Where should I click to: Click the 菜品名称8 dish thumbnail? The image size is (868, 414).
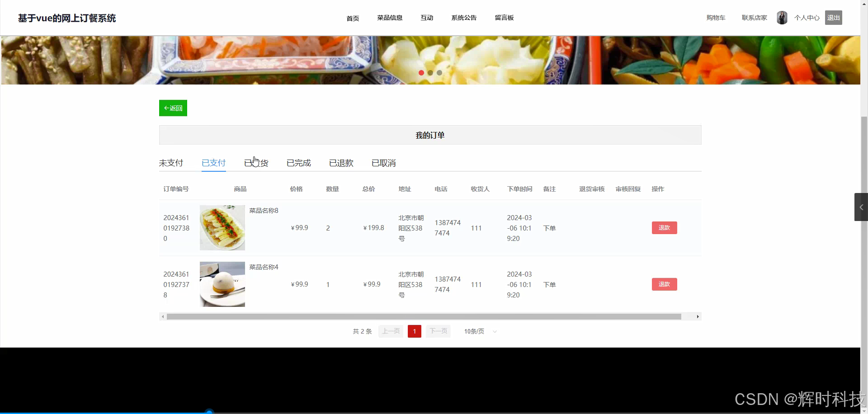tap(222, 227)
